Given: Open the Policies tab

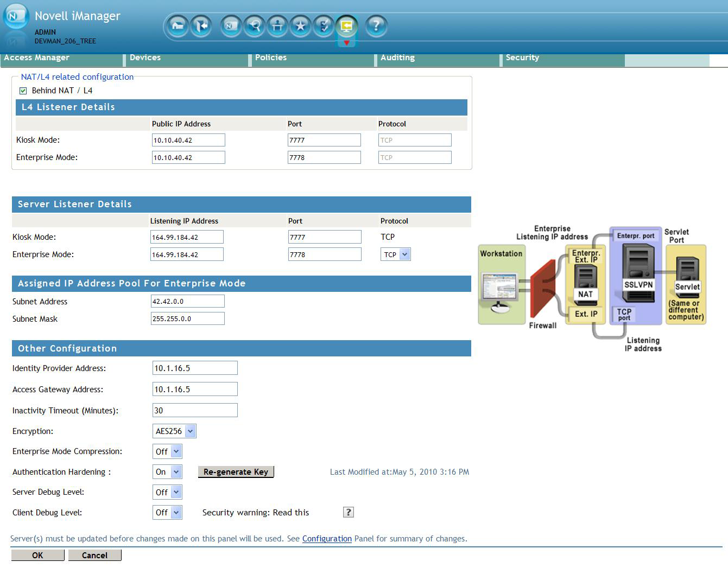Looking at the screenshot, I should click(270, 58).
